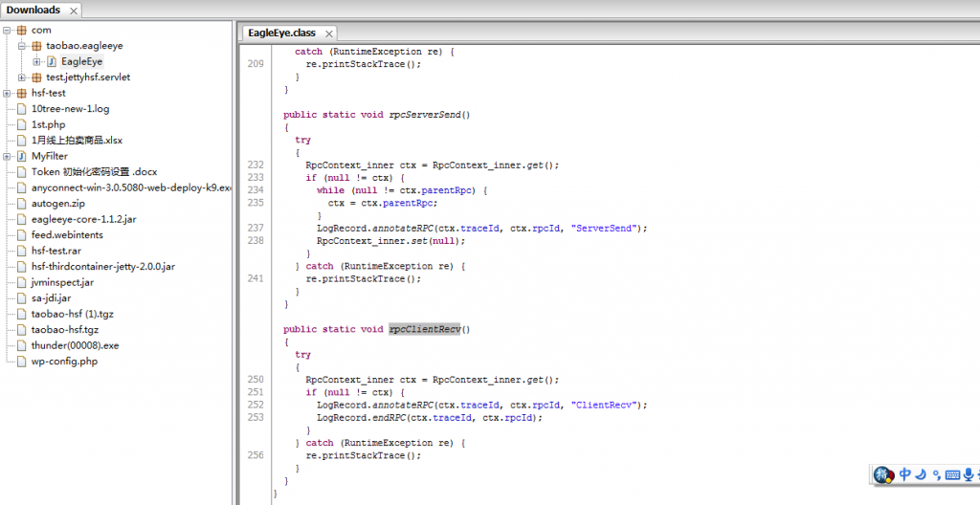Expand the EagleEye class node
Viewport: 980px width, 505px height.
[37, 61]
